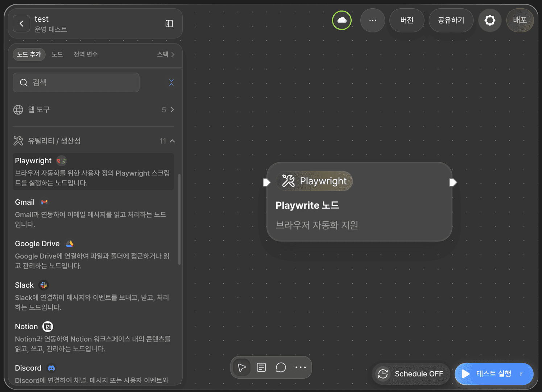Collapse all categories icon next to search

(171, 83)
